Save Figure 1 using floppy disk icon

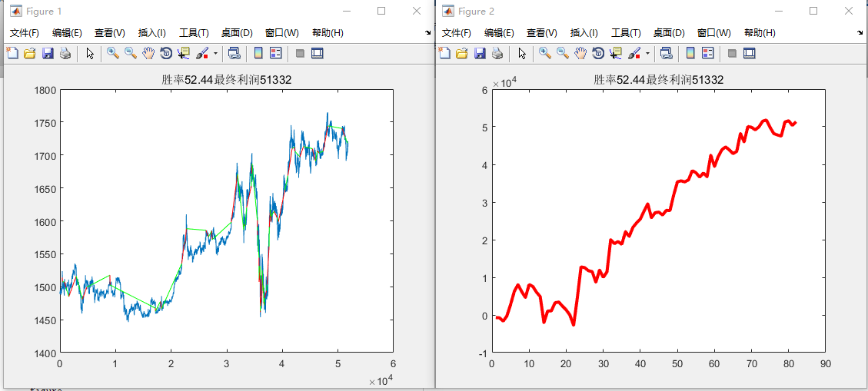tap(48, 53)
